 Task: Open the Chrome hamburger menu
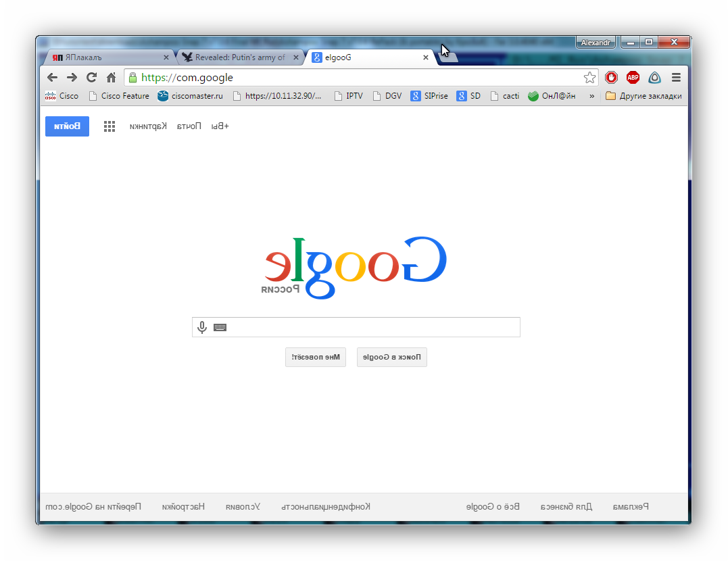coord(676,78)
